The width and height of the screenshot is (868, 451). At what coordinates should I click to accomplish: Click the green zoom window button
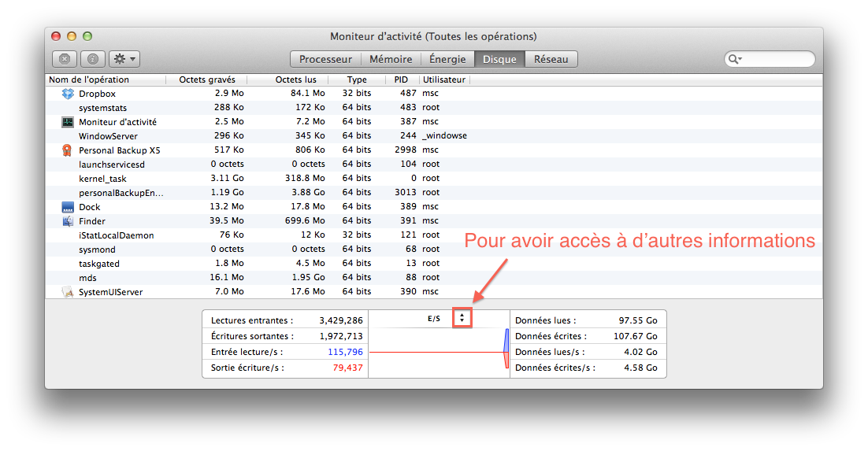tap(87, 36)
